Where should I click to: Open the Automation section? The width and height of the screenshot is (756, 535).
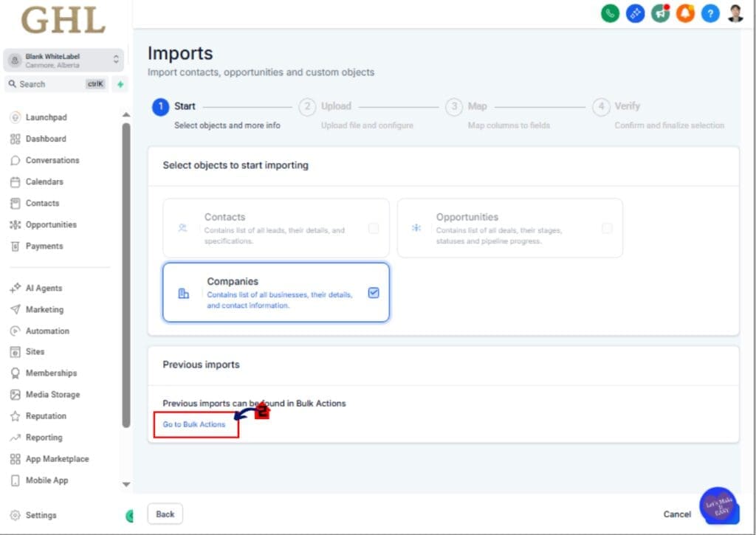click(x=49, y=331)
